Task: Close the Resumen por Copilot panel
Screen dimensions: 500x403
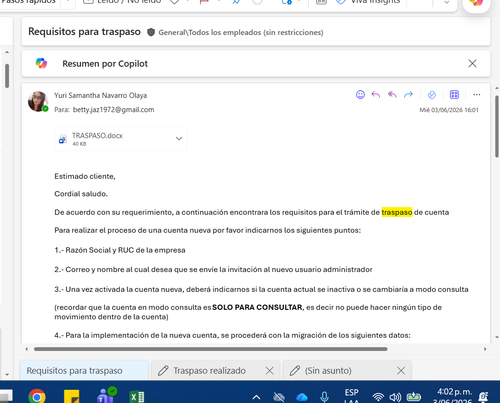Action: (472, 63)
